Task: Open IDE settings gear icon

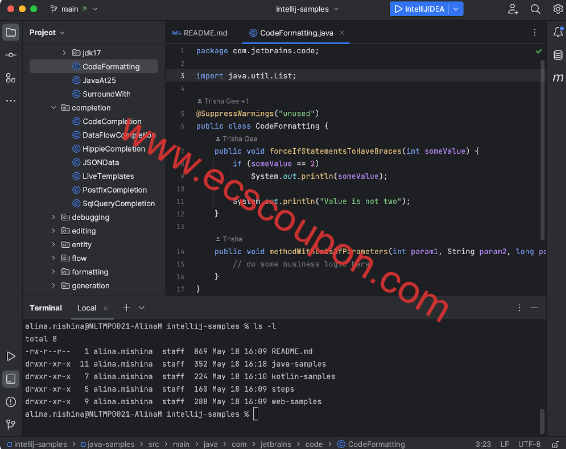Action: tap(558, 9)
